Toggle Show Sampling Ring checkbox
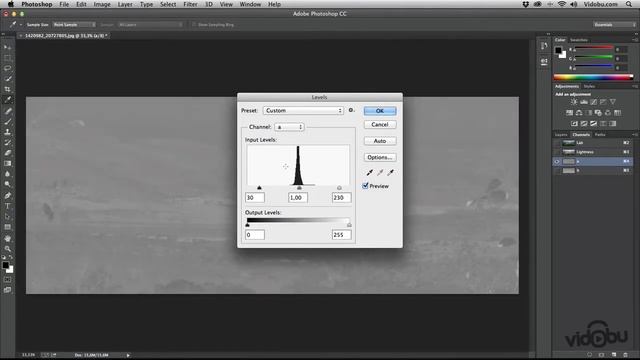This screenshot has width=640, height=360. click(x=194, y=25)
